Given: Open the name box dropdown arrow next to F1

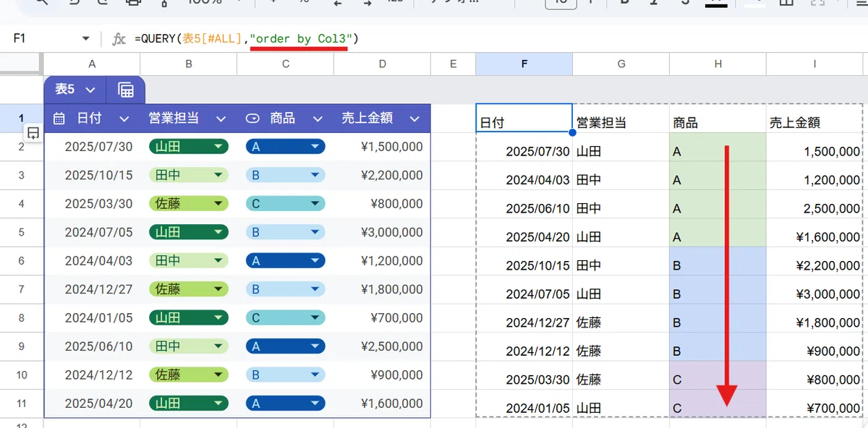Looking at the screenshot, I should [86, 39].
